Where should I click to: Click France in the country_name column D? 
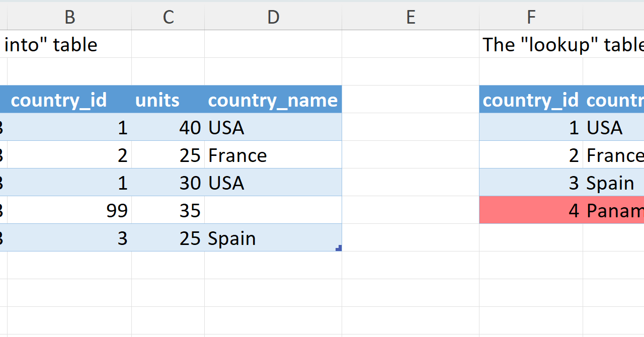[273, 155]
